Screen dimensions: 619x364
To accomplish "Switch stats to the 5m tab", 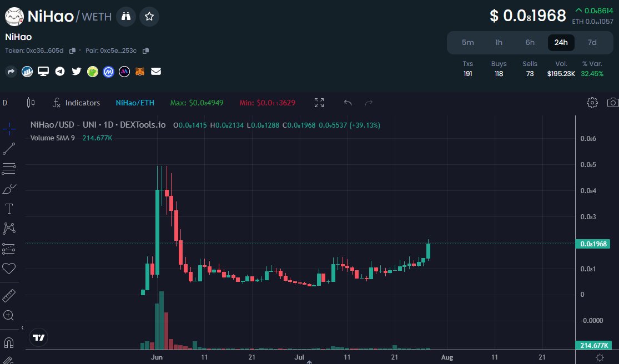I will pyautogui.click(x=468, y=43).
